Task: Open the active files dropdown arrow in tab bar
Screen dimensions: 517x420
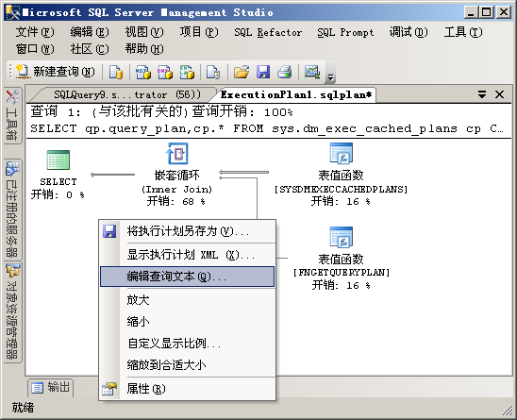Action: tap(482, 94)
